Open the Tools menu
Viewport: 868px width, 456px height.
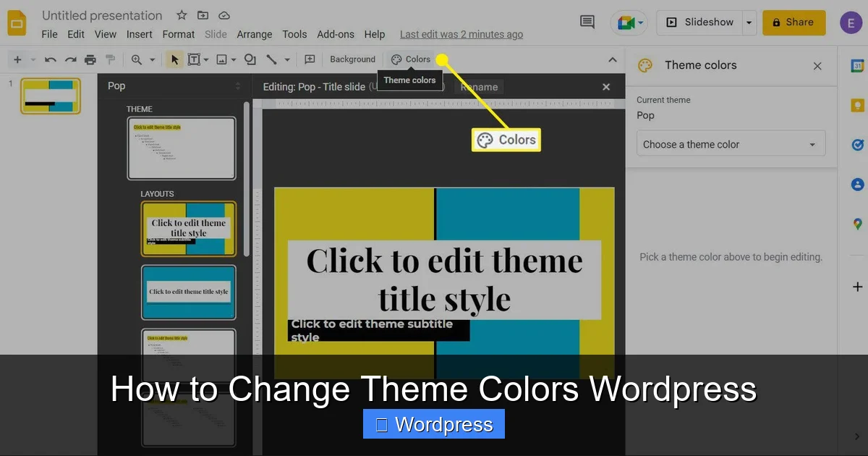[294, 34]
